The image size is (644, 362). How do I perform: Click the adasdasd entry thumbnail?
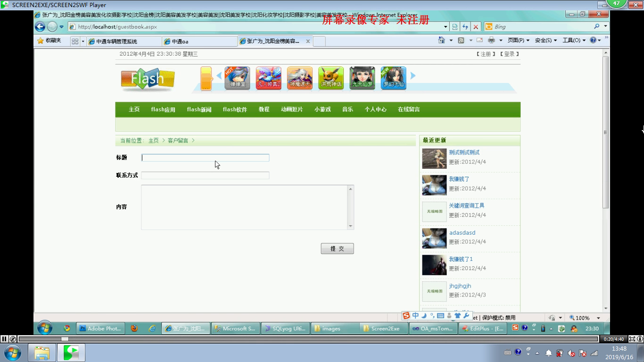(x=434, y=239)
